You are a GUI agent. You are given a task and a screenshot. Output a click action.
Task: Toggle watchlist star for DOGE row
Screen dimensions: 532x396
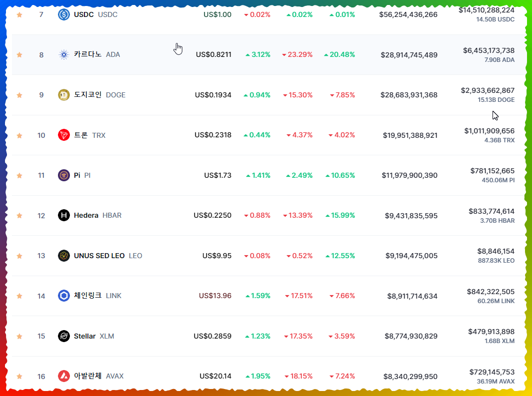(19, 95)
